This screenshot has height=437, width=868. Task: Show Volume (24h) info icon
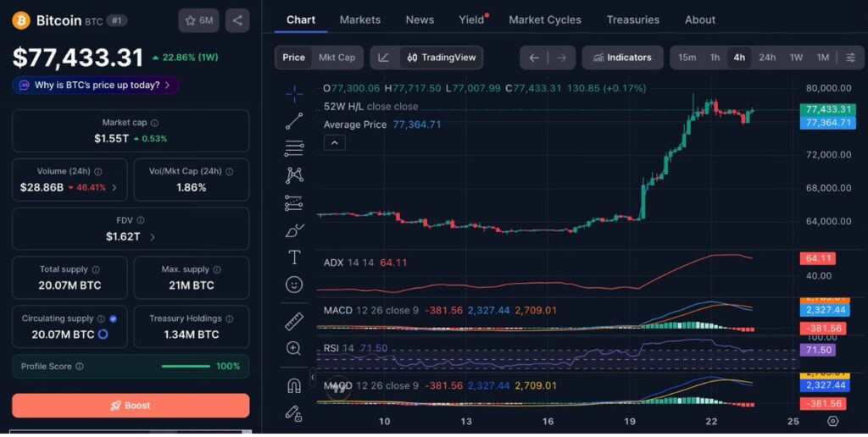click(98, 171)
